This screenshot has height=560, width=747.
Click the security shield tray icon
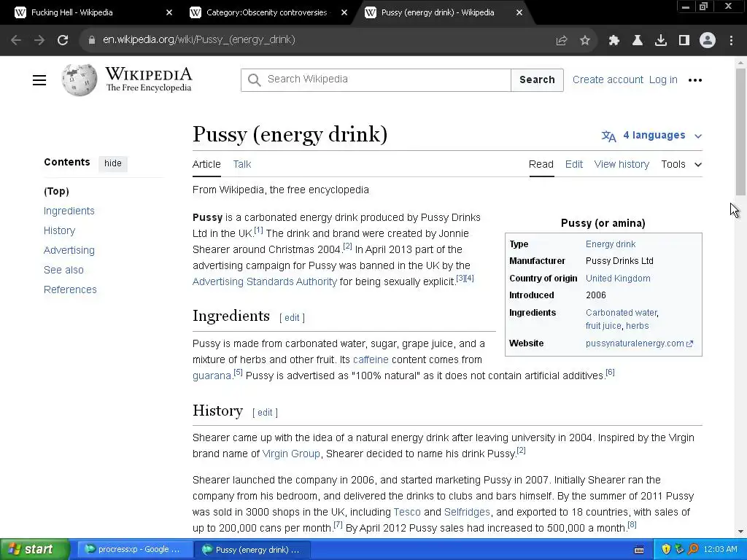666,550
